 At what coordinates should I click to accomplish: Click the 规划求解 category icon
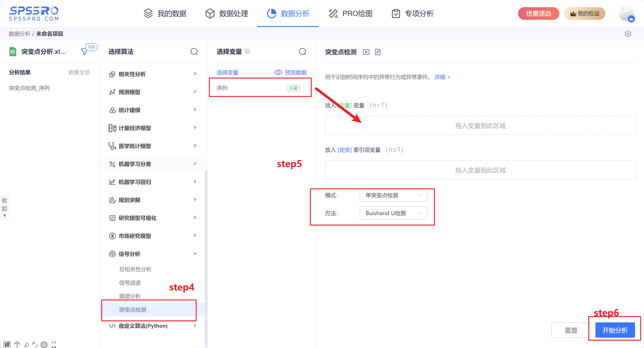tap(112, 200)
